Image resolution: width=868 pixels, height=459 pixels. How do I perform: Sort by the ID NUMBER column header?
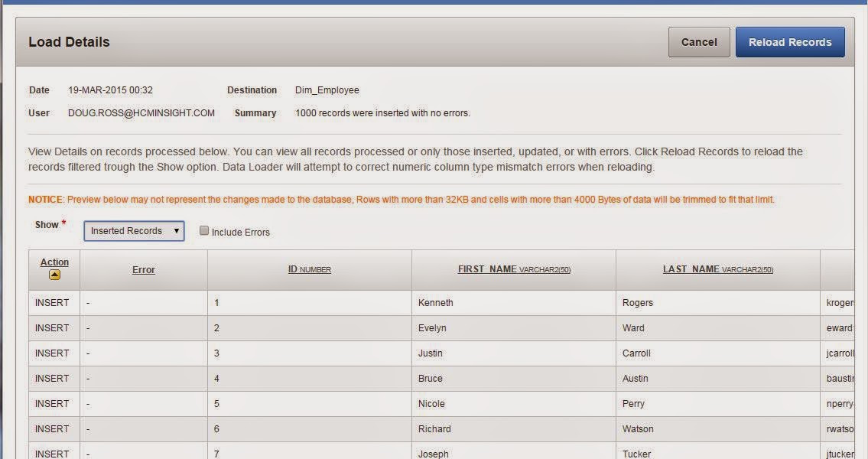pos(308,269)
